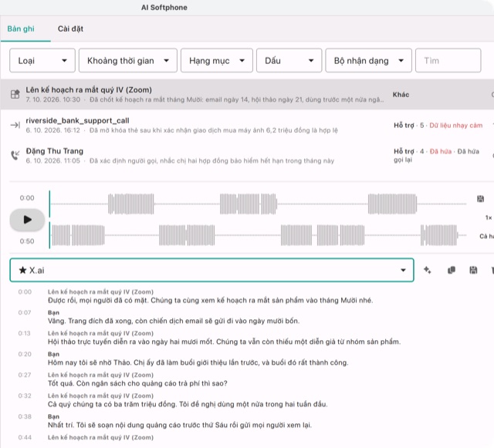Expand the Dấu filter dropdown

point(289,60)
